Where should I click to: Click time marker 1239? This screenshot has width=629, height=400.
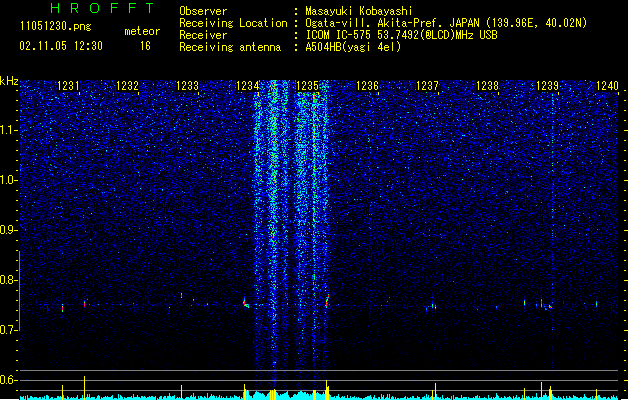[x=548, y=85]
